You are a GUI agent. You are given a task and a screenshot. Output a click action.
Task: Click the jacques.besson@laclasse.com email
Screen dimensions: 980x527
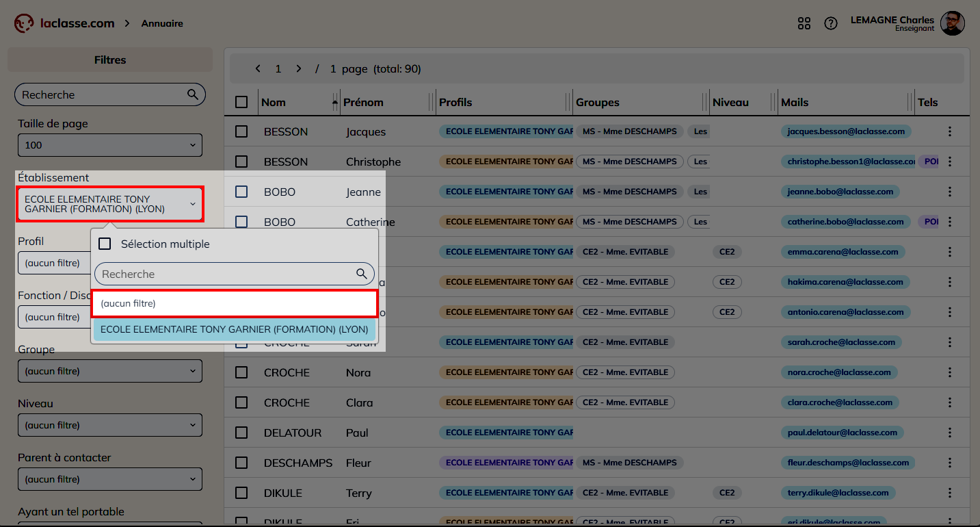(x=845, y=131)
